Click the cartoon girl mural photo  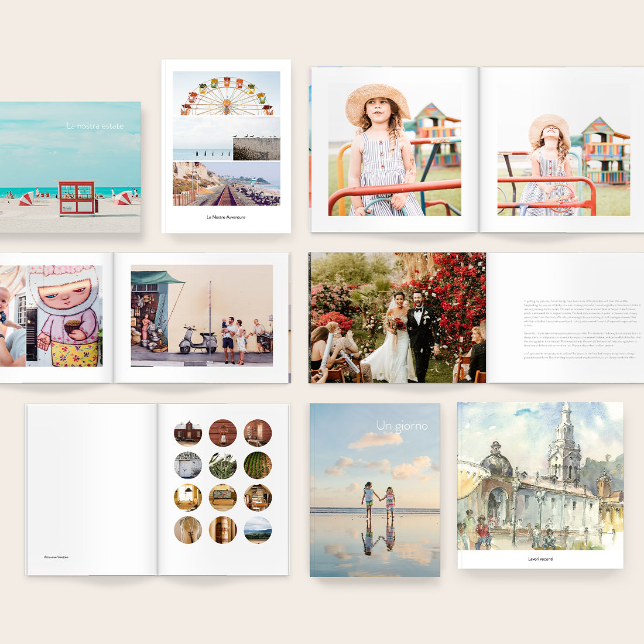pyautogui.click(x=64, y=316)
